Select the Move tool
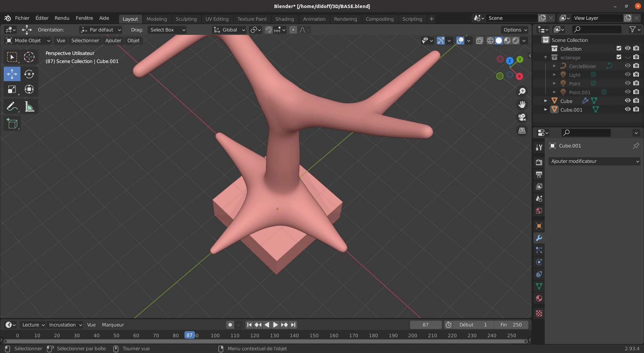The width and height of the screenshot is (644, 353). click(x=12, y=74)
